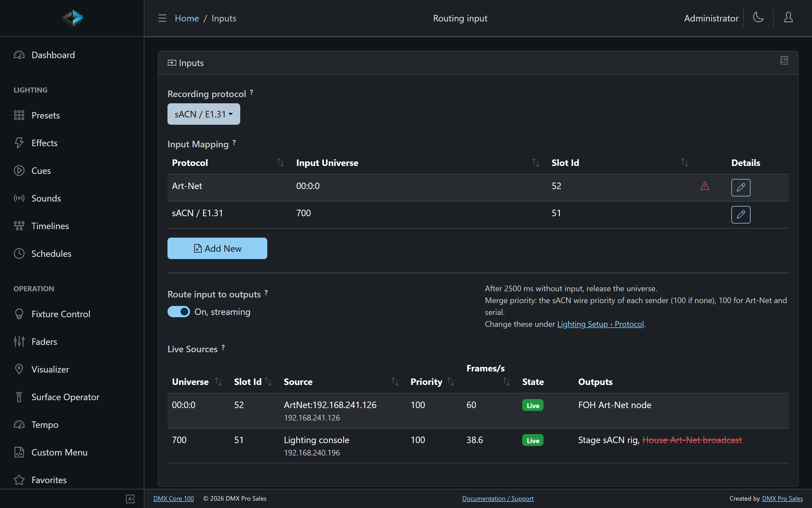The width and height of the screenshot is (812, 508).
Task: Go to Home breadcrumb link
Action: coord(187,18)
